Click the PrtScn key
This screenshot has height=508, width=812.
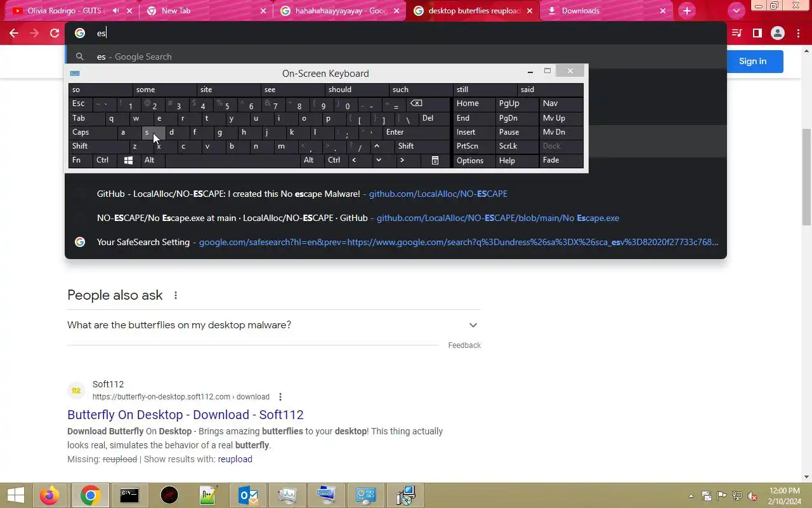pos(474,146)
